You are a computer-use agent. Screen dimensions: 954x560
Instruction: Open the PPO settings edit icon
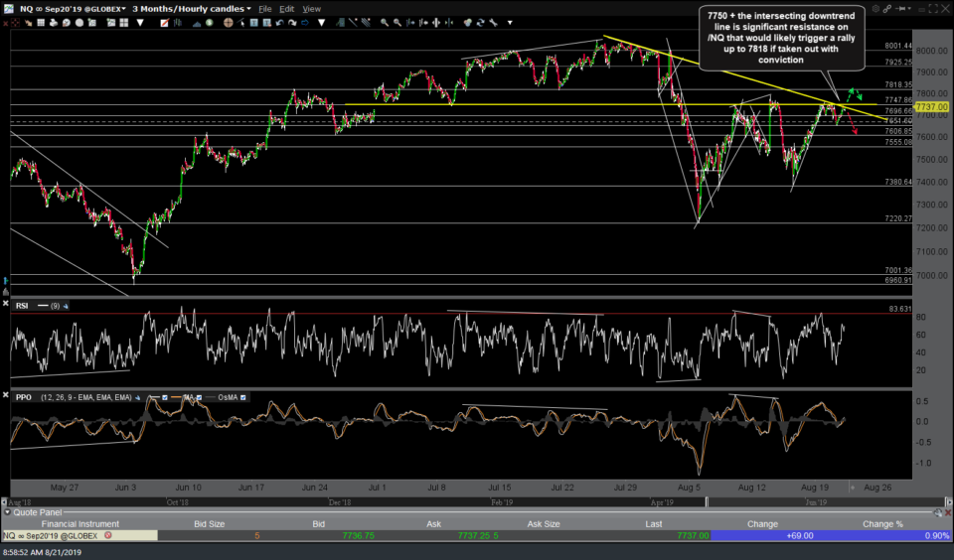coord(137,397)
